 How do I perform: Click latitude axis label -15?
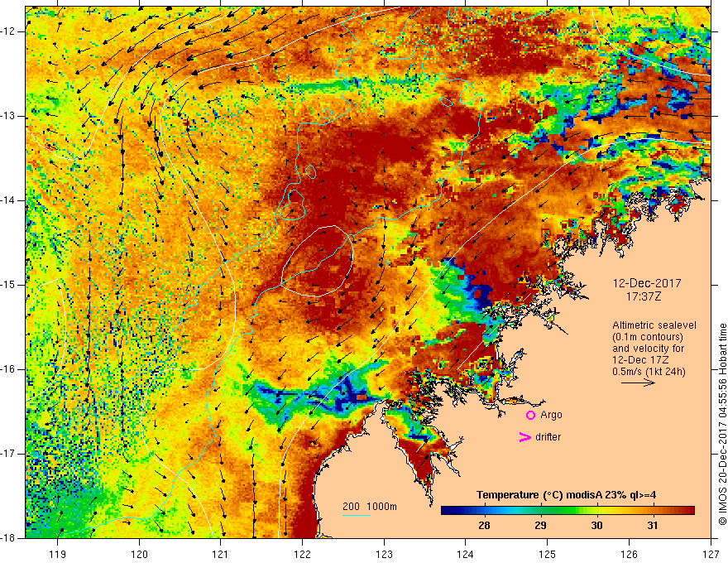[x=8, y=285]
